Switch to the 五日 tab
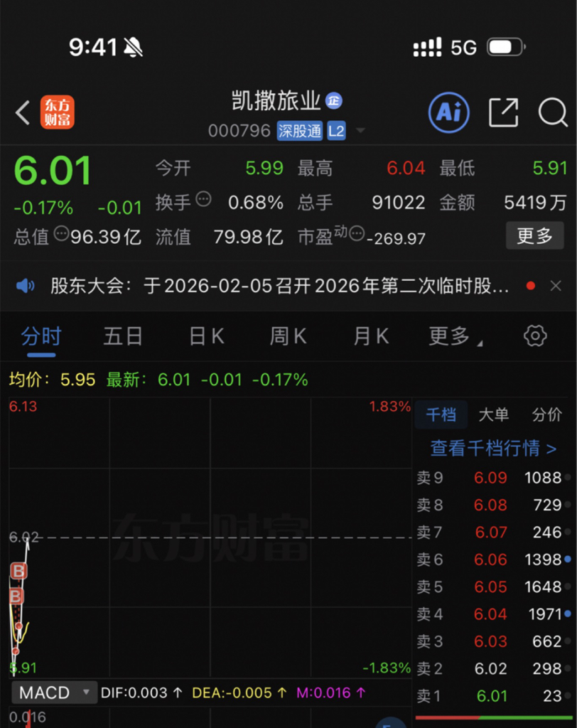Viewport: 577px width, 728px height. pos(123,336)
